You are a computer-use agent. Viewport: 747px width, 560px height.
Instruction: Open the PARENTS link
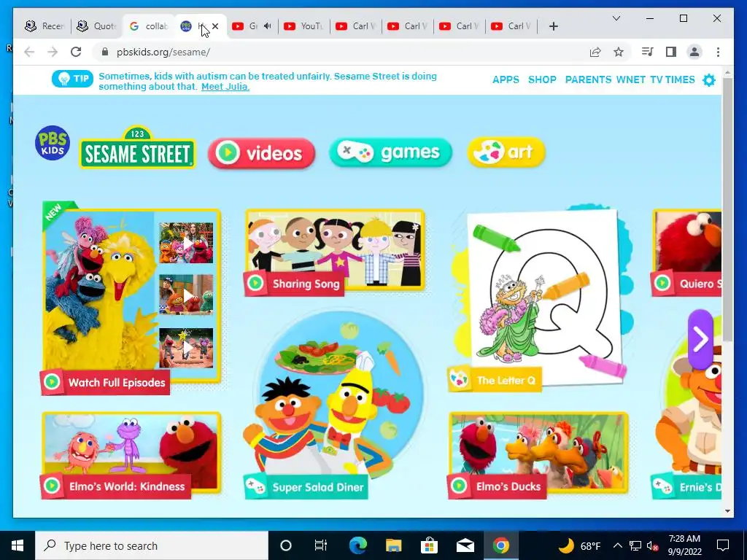click(x=589, y=79)
